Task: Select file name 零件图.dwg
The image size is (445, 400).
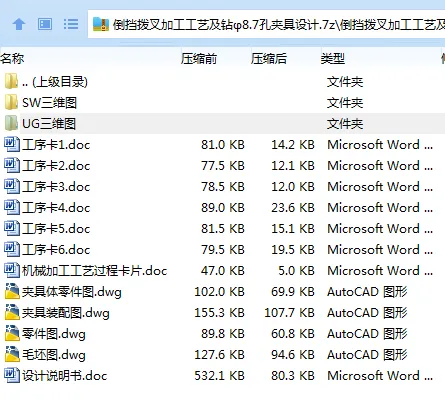Action: 54,334
